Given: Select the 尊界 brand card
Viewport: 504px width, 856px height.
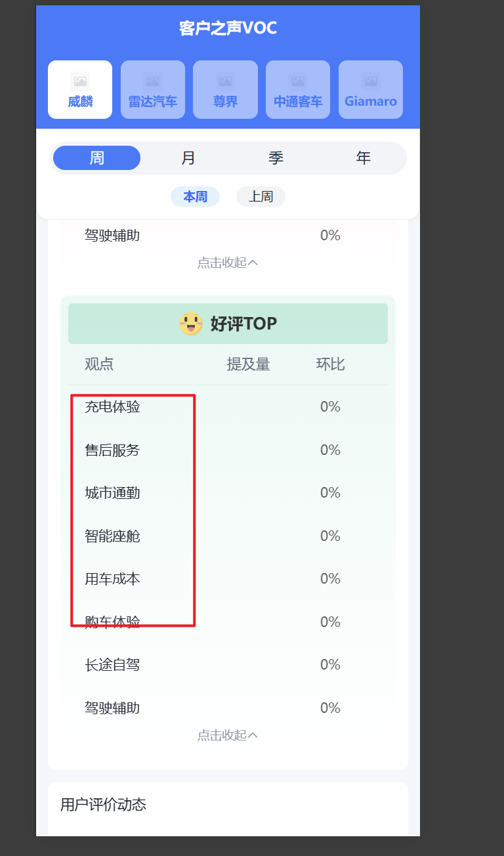Looking at the screenshot, I should click(x=225, y=90).
